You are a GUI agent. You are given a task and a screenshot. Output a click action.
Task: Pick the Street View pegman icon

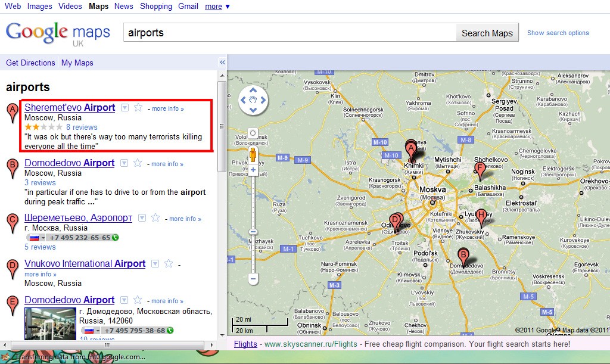tap(253, 155)
